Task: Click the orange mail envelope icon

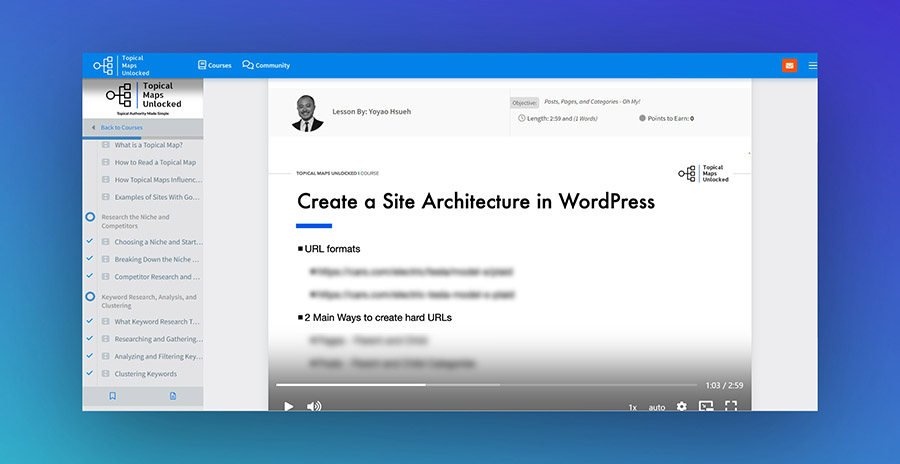Action: click(x=789, y=65)
